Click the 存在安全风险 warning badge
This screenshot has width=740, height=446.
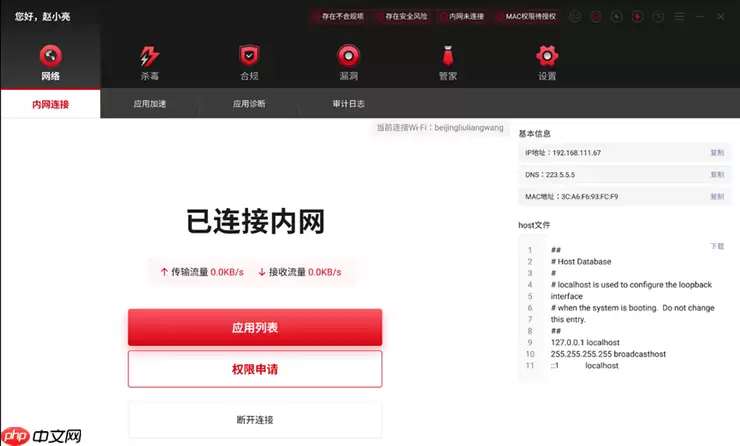(x=402, y=17)
